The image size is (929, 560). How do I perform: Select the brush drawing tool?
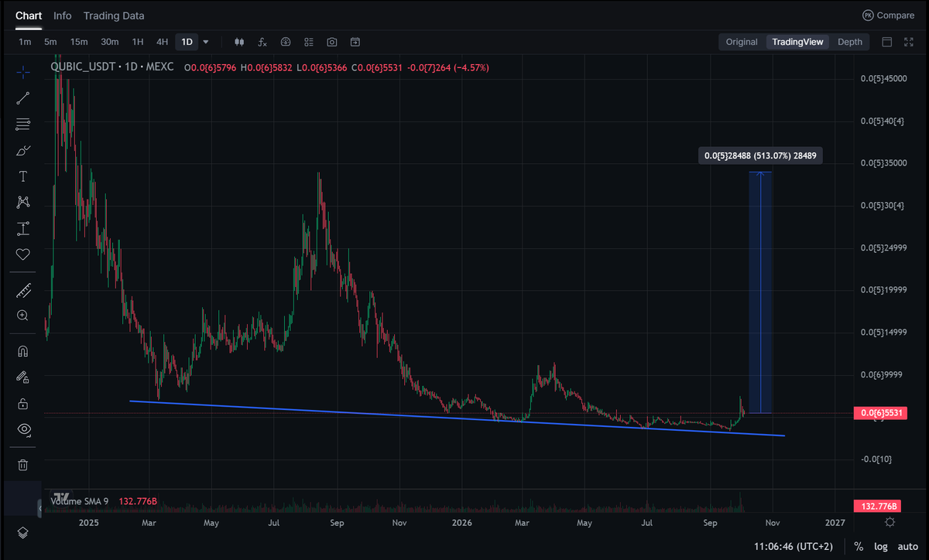point(23,150)
